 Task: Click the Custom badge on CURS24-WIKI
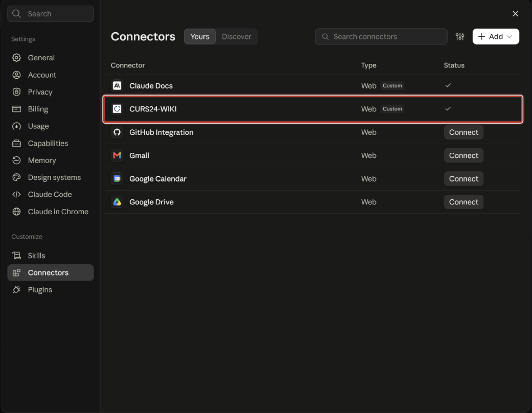click(x=392, y=108)
